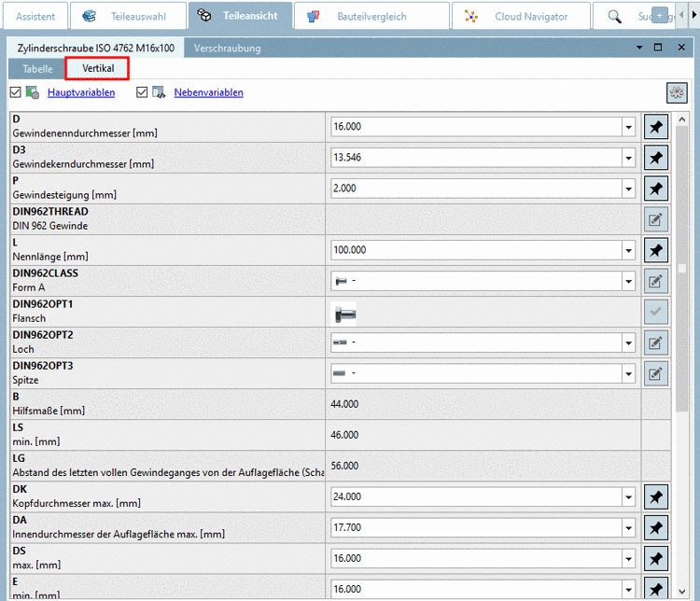Open the P Gewindesteigung dropdown
The height and width of the screenshot is (601, 700).
pos(628,189)
